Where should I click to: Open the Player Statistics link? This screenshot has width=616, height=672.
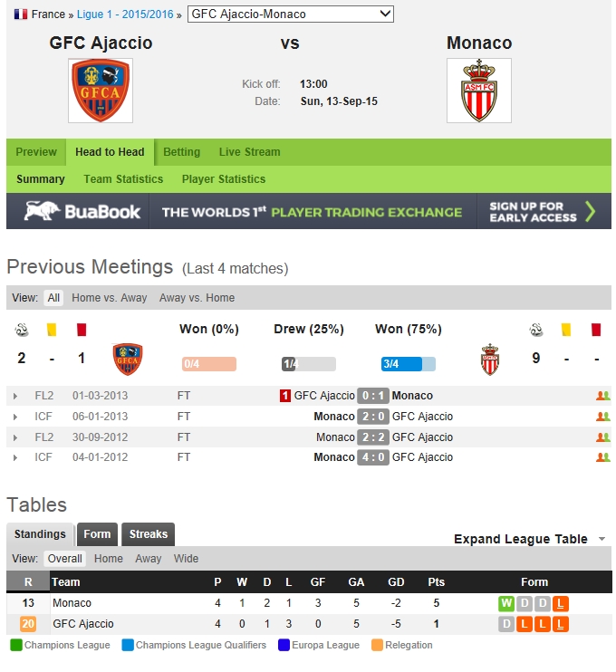coord(224,179)
